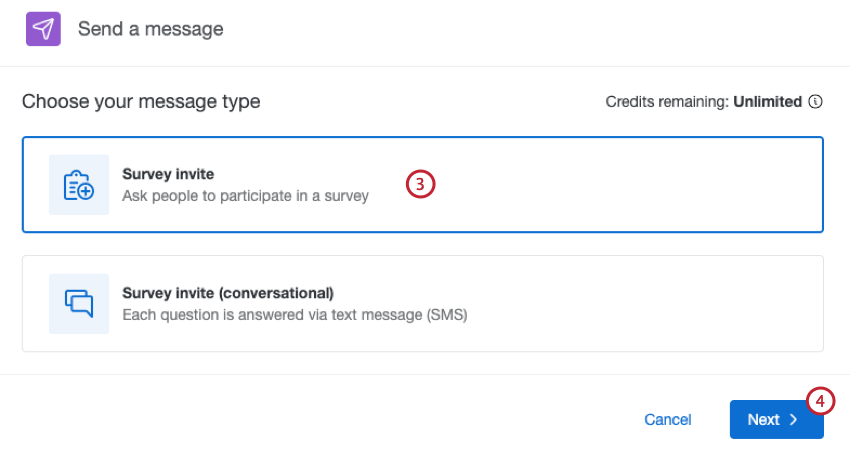Click the red step 3 marker
The width and height of the screenshot is (850, 449).
coord(421,184)
